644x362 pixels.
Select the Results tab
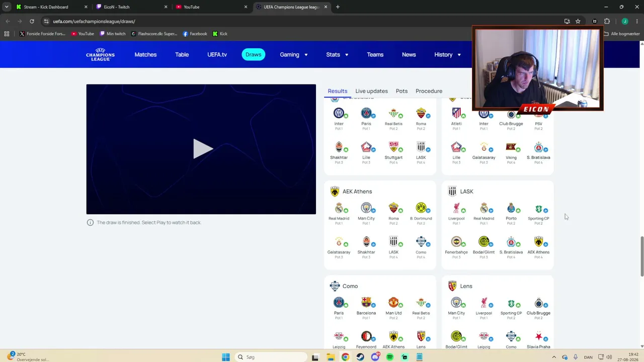coord(337,91)
